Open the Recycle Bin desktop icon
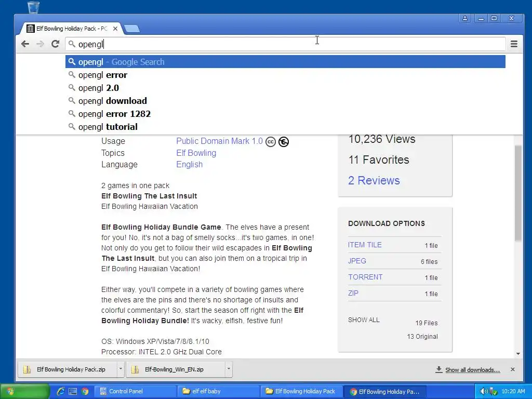The height and width of the screenshot is (399, 532). click(33, 7)
